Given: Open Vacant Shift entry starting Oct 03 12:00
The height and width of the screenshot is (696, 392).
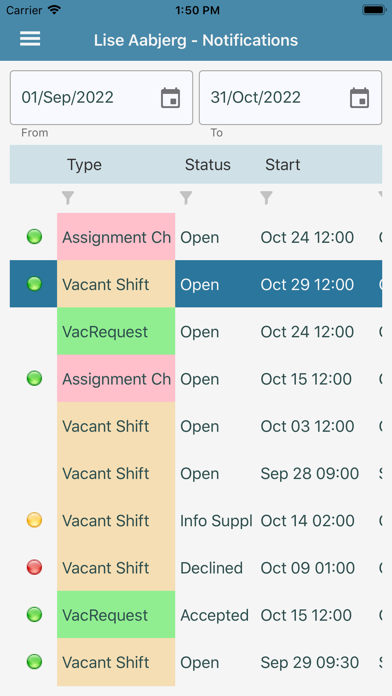Looking at the screenshot, I should (196, 426).
